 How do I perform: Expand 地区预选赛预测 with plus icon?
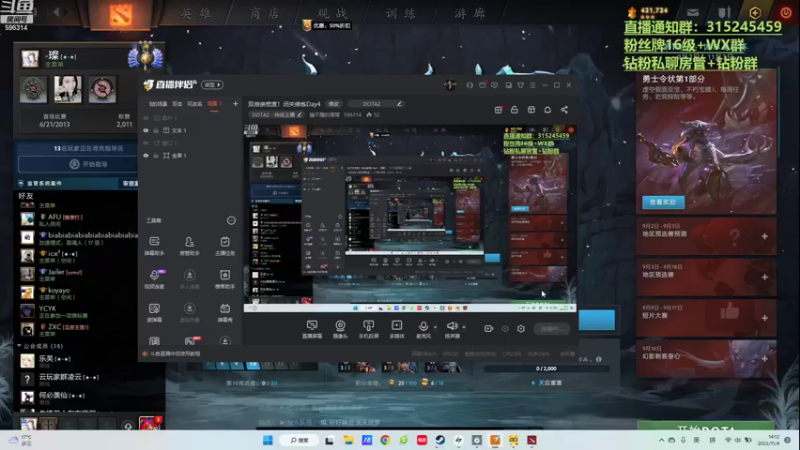point(764,236)
